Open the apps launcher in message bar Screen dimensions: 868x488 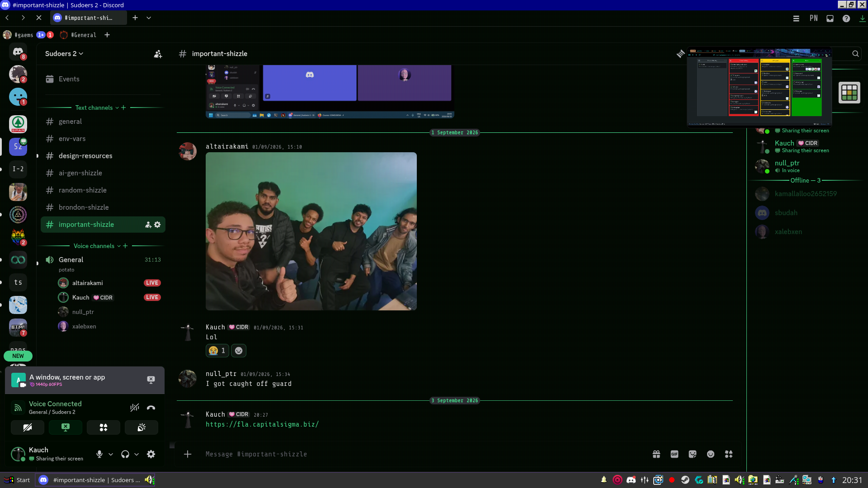pyautogui.click(x=729, y=454)
